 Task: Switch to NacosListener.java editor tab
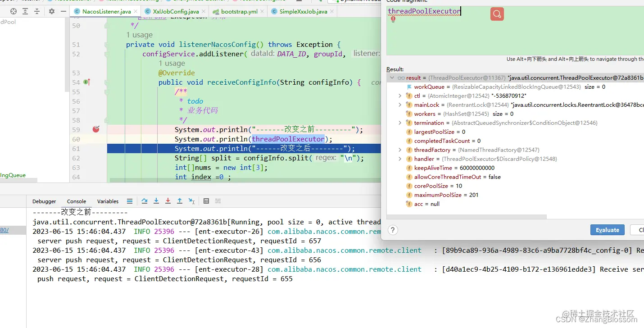106,11
